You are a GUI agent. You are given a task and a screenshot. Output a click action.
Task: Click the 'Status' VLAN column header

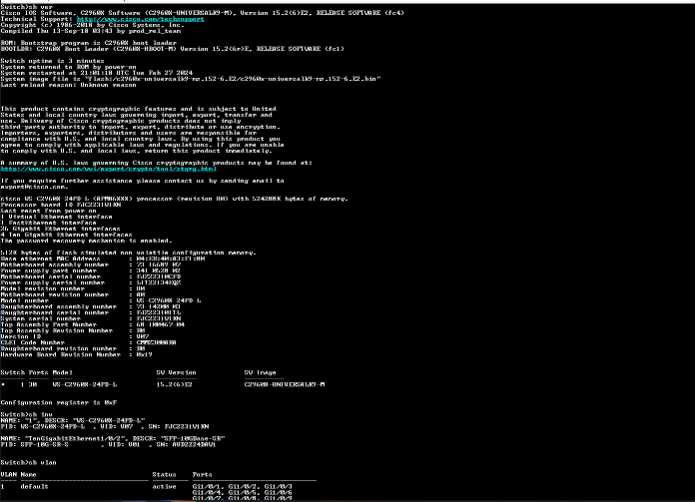tap(164, 474)
